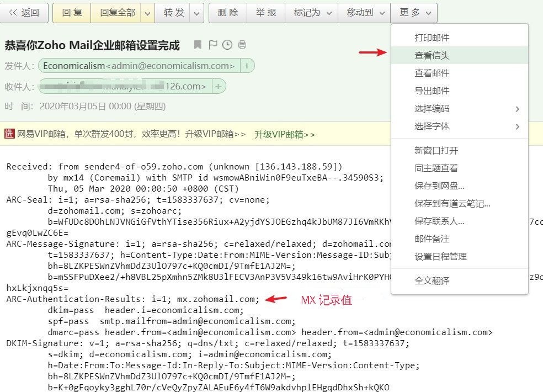543x392 pixels.
Task: Select 设置日程管理 menu item
Action: pyautogui.click(x=460, y=257)
